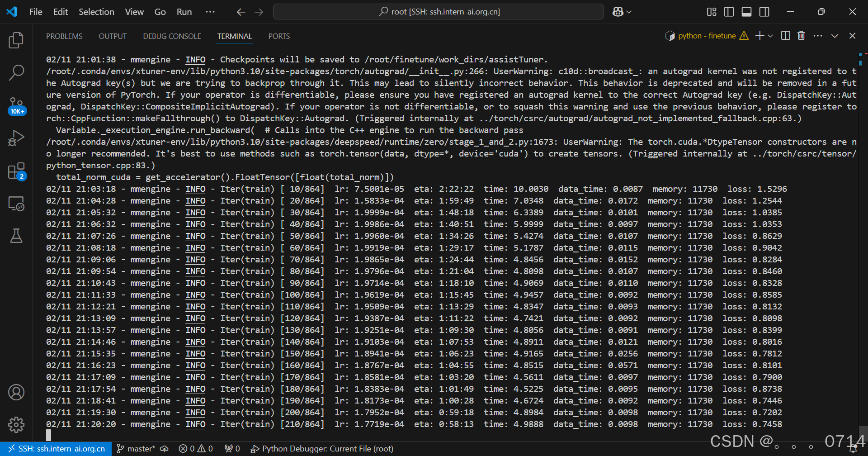The width and height of the screenshot is (868, 456).
Task: Open the Go menu
Action: coord(160,12)
